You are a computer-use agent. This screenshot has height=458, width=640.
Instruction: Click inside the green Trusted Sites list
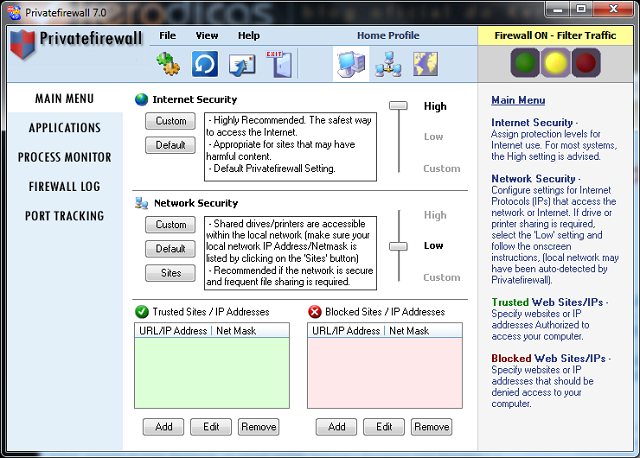[212, 372]
